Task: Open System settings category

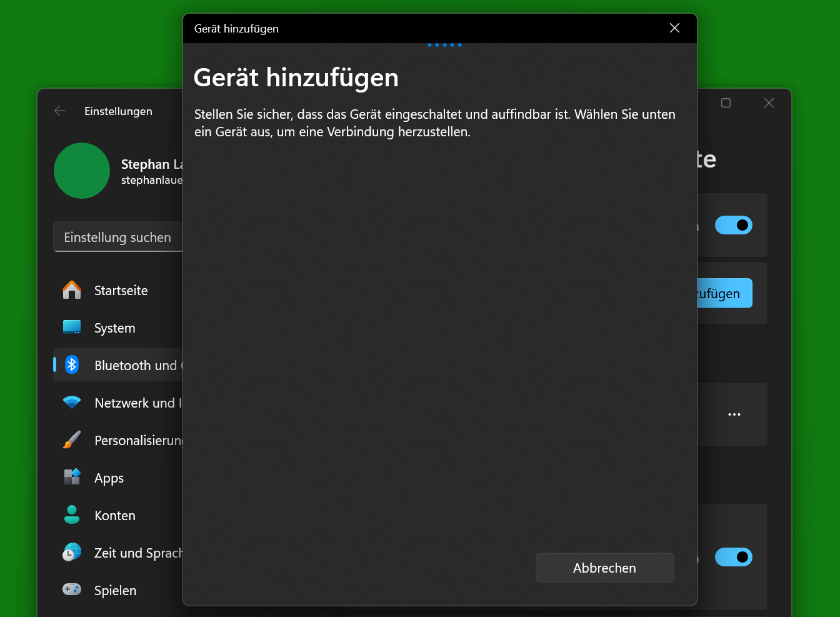Action: pyautogui.click(x=118, y=328)
